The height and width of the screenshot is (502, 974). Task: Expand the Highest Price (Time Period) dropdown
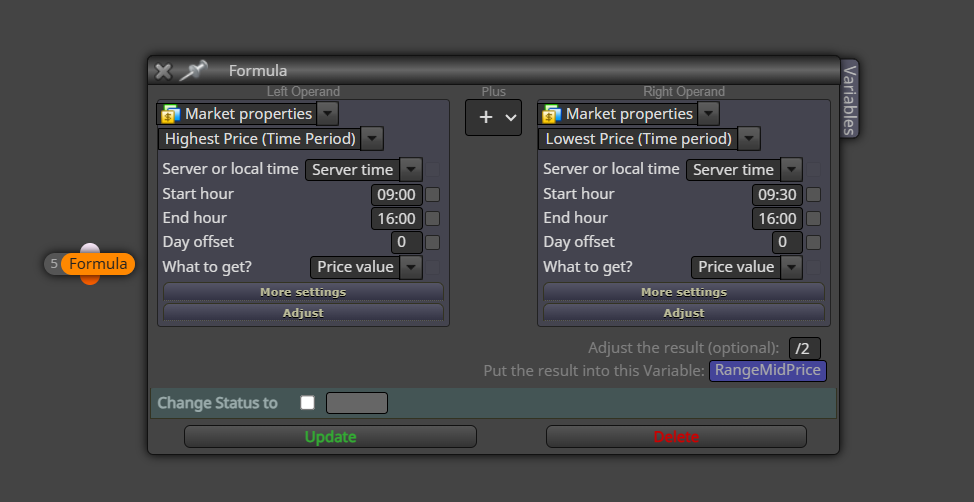pyautogui.click(x=372, y=139)
